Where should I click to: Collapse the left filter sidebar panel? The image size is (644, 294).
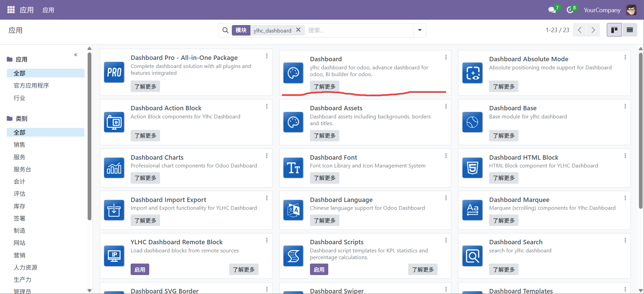click(x=76, y=55)
